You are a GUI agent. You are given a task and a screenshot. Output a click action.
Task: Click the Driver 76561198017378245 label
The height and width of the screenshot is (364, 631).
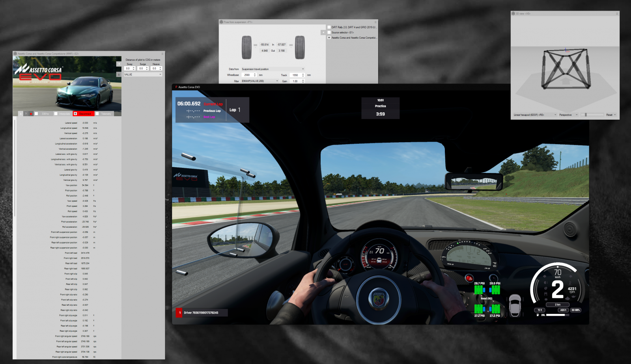pos(201,313)
